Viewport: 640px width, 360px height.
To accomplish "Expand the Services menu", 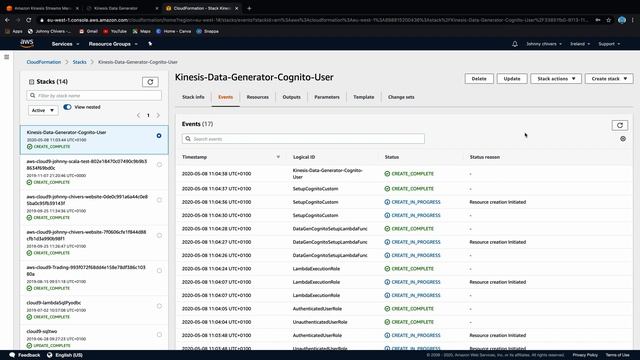I will click(65, 44).
